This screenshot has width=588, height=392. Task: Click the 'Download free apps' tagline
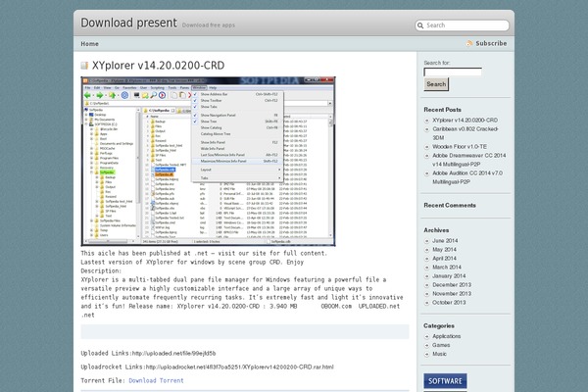209,25
